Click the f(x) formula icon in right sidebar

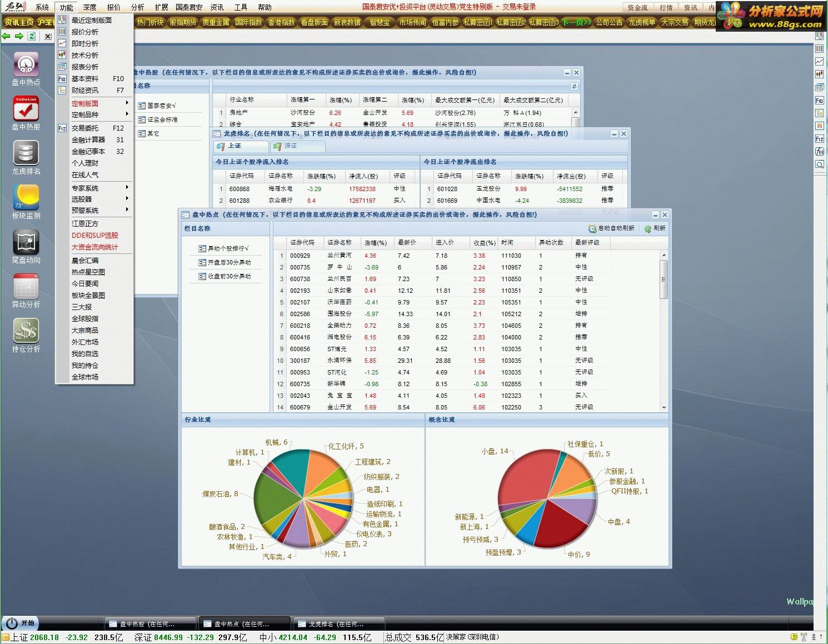[820, 151]
